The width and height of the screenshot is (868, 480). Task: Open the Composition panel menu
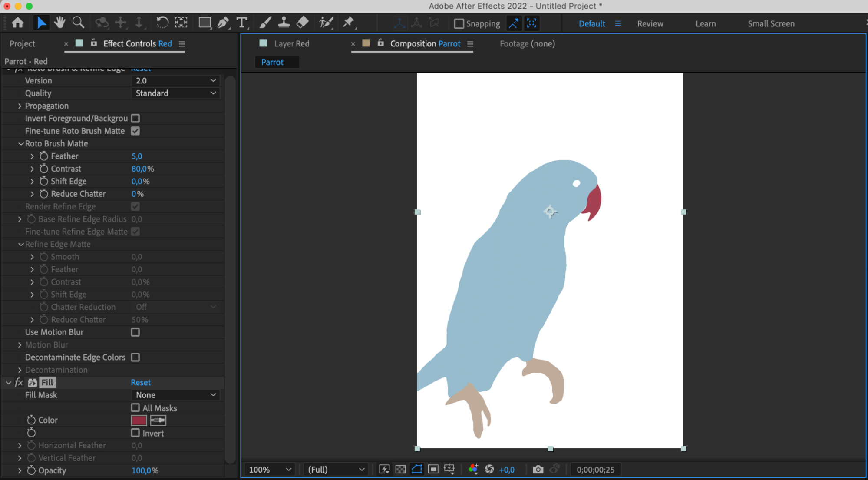pos(470,44)
